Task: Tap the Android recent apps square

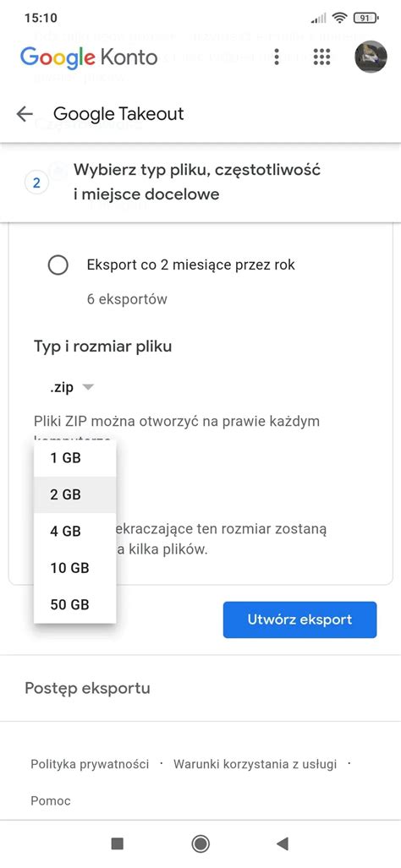Action: (x=118, y=843)
